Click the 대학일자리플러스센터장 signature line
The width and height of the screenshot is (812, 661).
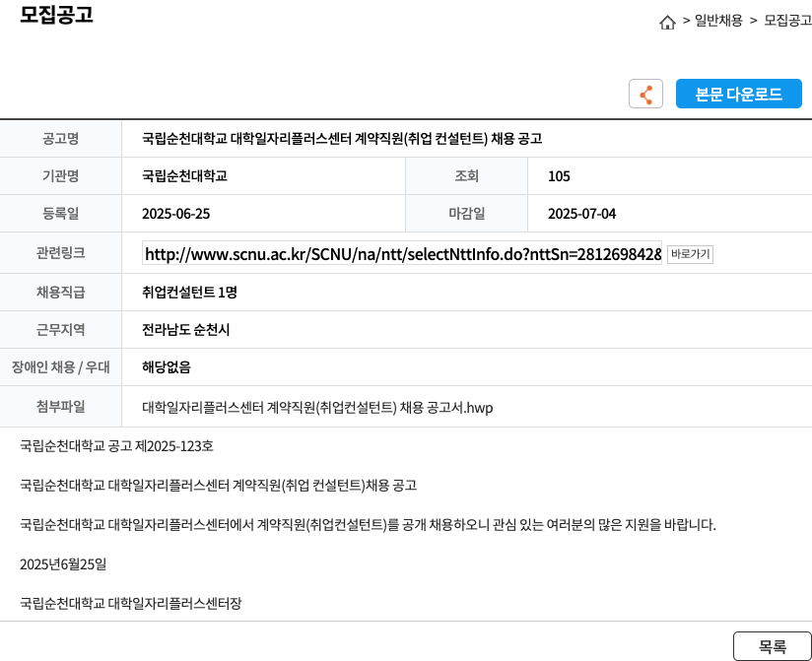point(130,604)
